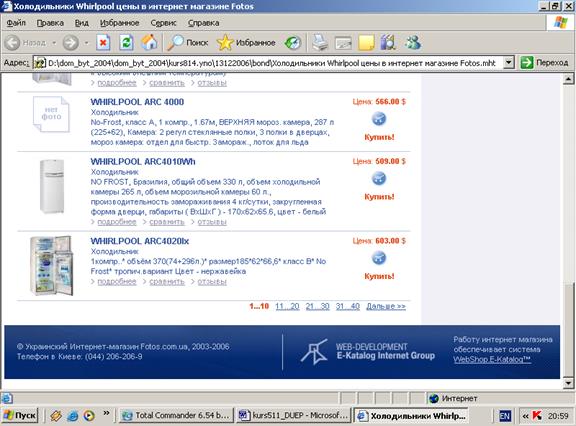Click Kaspersky red K tray icon

(537, 416)
